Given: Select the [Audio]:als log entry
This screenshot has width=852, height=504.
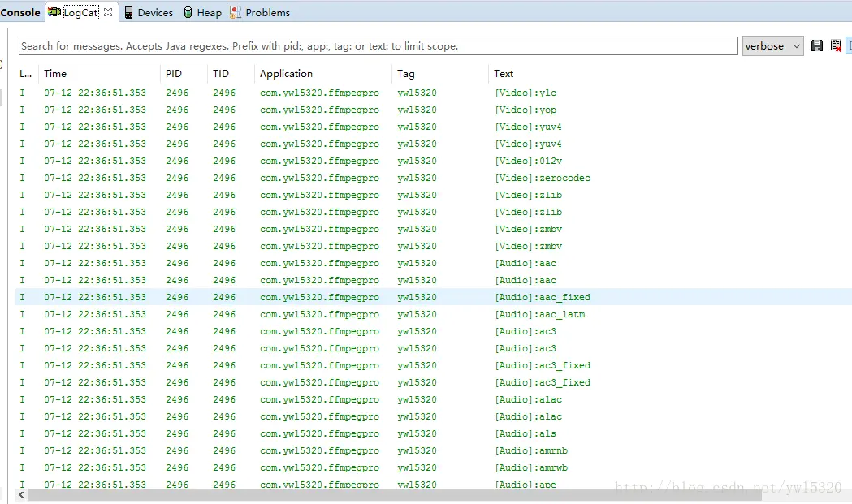Looking at the screenshot, I should 433,433.
